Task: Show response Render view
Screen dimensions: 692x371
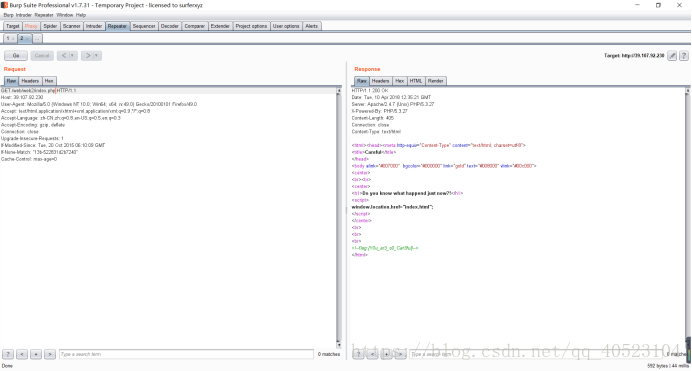Action: 436,81
